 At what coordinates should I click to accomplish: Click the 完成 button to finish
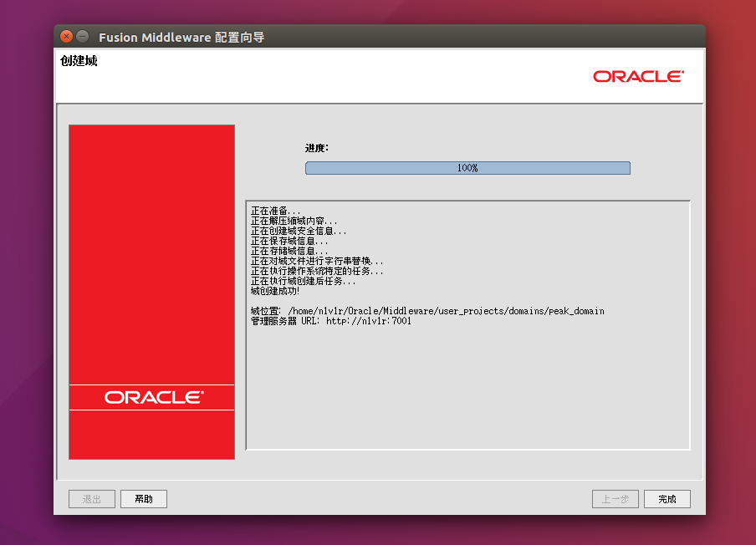tap(667, 498)
